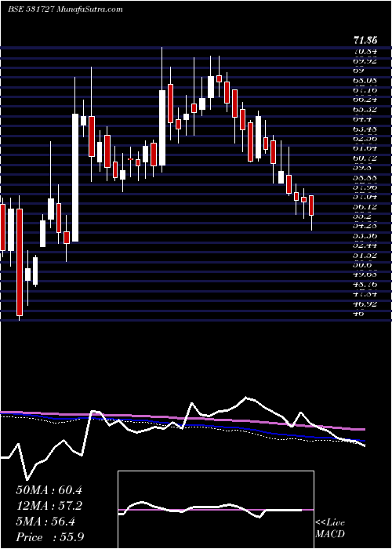Screen dimensions: 392x549
Task: Select the 69.92 price axis label
Action: (x=365, y=61)
